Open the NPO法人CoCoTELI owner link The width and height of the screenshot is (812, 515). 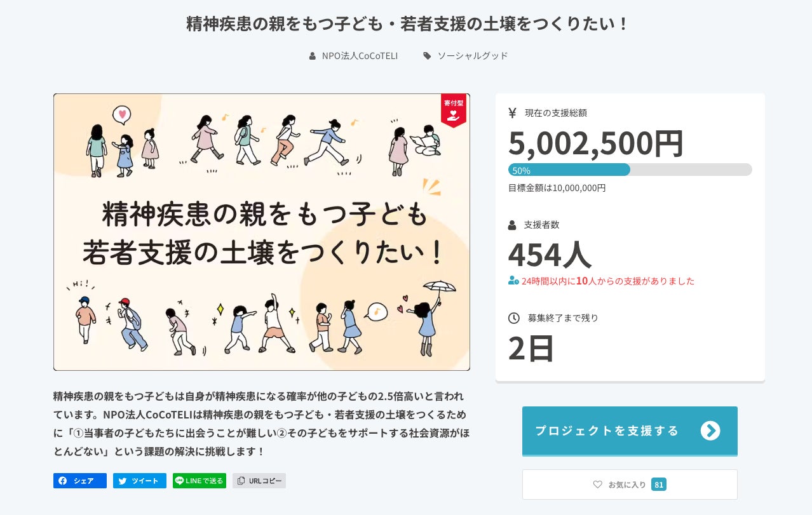360,56
